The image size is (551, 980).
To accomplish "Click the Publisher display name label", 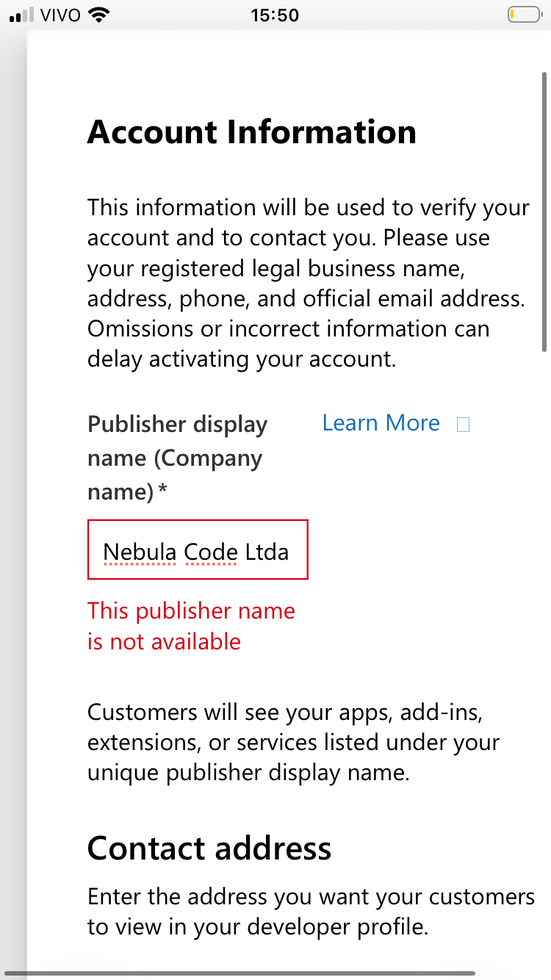I will pos(177,458).
